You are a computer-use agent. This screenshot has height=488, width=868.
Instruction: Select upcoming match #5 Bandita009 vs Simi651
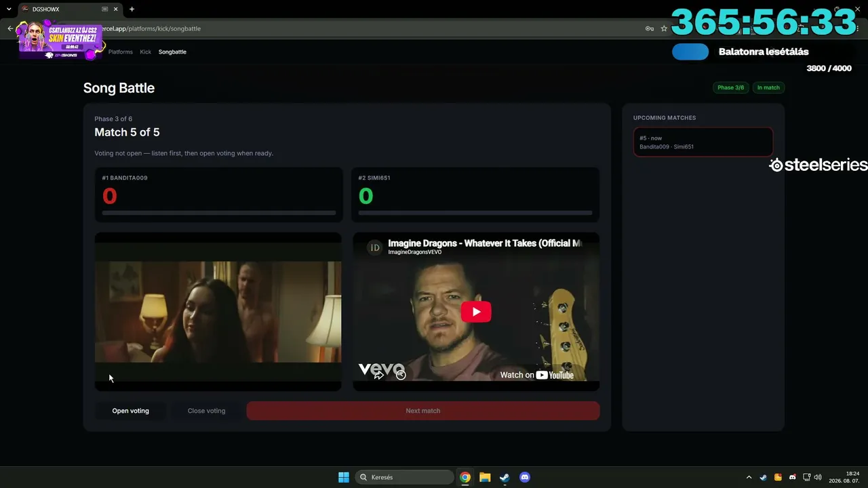coord(703,142)
